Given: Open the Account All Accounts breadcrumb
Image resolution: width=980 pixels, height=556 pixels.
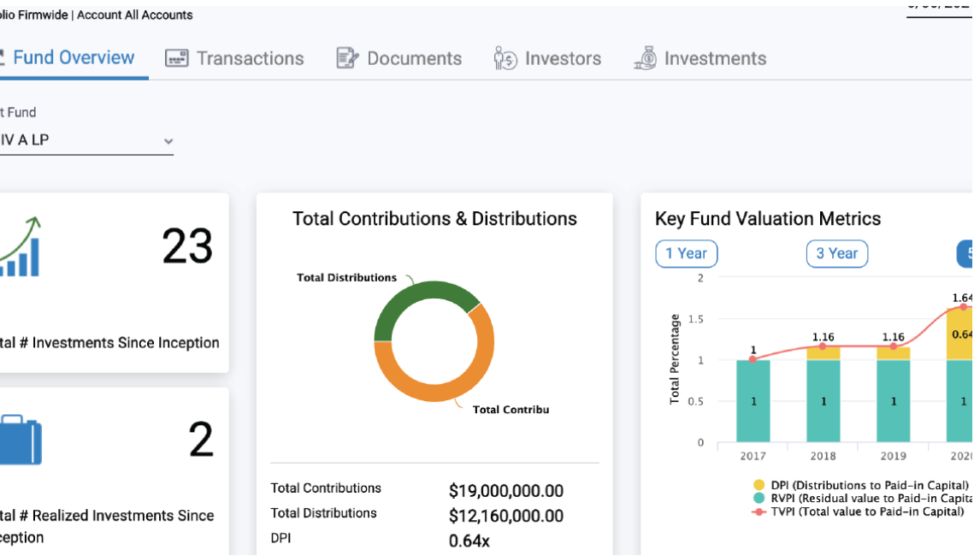Looking at the screenshot, I should pyautogui.click(x=137, y=14).
